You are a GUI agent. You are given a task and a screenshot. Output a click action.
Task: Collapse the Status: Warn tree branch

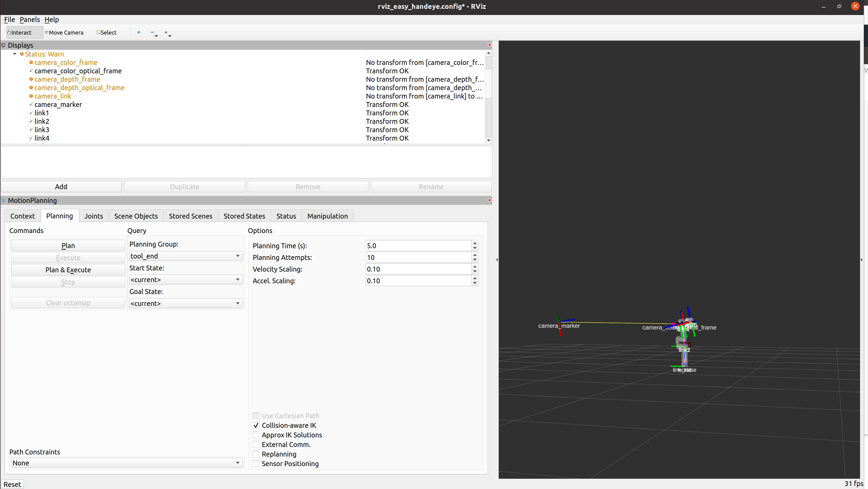(14, 54)
